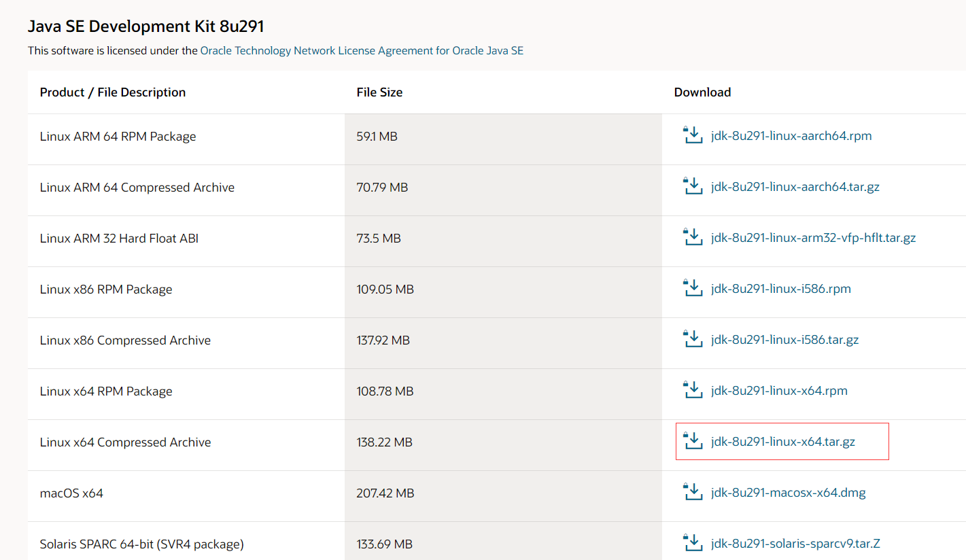The width and height of the screenshot is (966, 560).
Task: Click the Linux ARM 32 Hard Float ABI description
Action: click(x=119, y=239)
